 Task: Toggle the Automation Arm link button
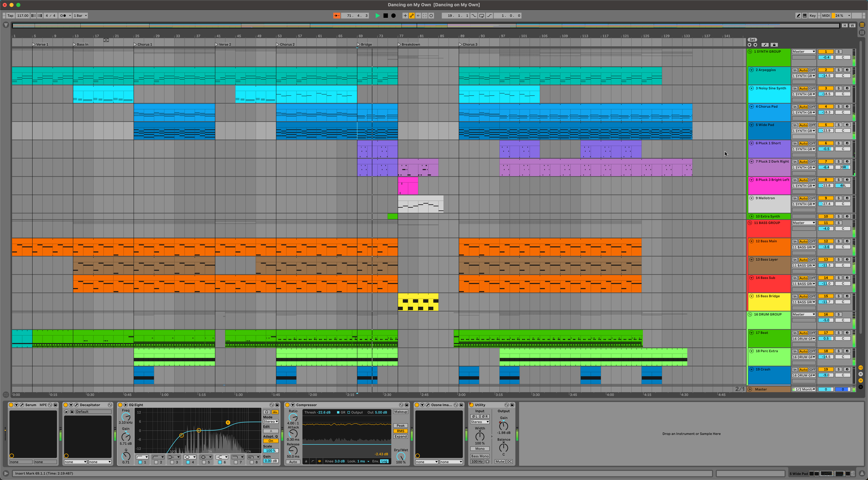click(412, 15)
